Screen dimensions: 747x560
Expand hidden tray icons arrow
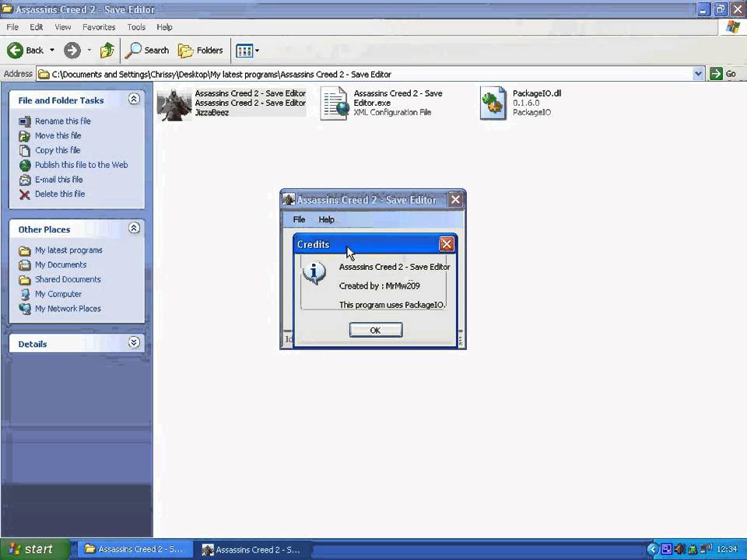point(653,550)
